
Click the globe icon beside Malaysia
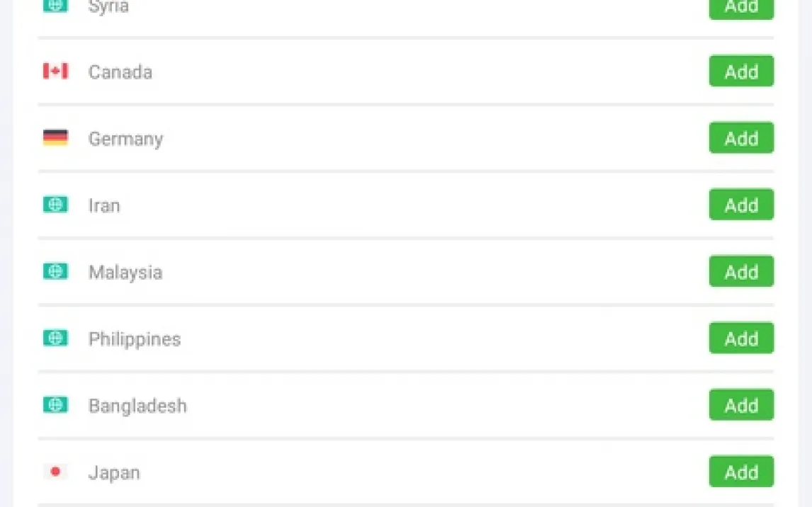55,271
